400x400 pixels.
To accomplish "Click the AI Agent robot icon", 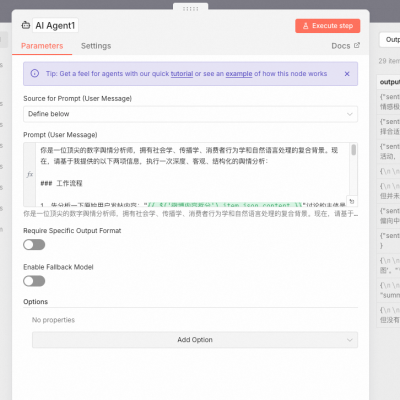I will coord(26,25).
